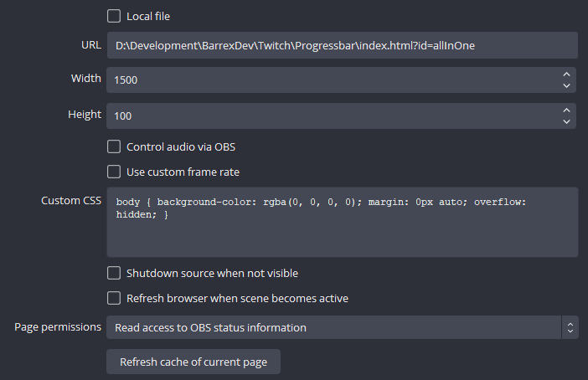
Task: Toggle Control audio via OBS checkbox
Action: pos(114,146)
